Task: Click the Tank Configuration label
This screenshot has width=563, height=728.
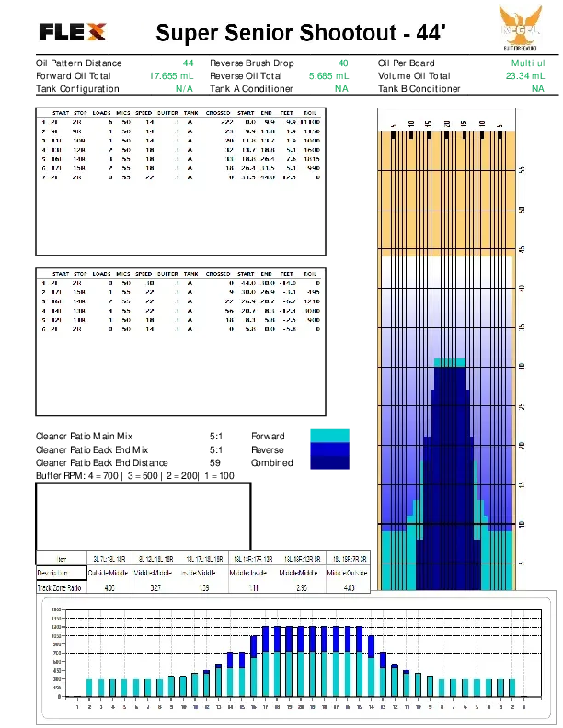Action: 77,88
